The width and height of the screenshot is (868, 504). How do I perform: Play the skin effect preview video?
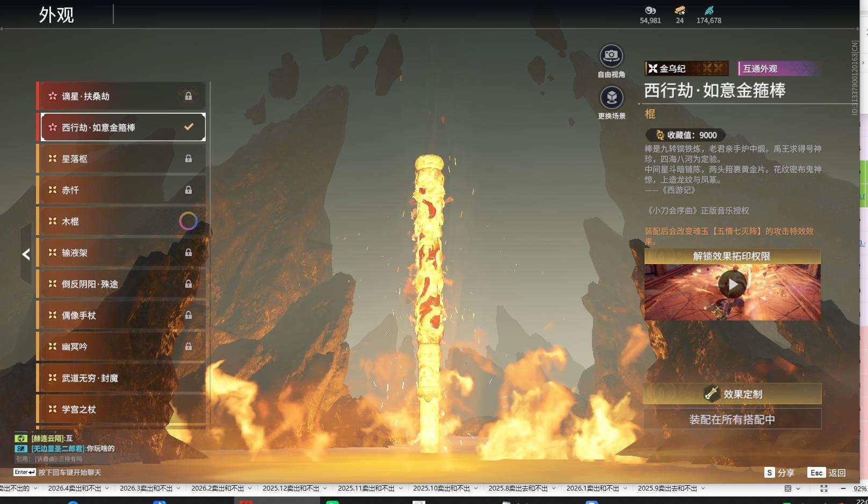point(733,284)
